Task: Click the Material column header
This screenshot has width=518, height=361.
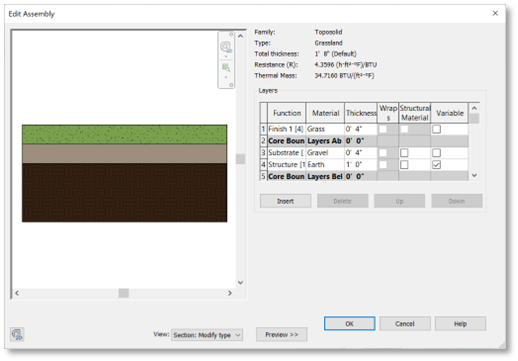Action: 325,113
